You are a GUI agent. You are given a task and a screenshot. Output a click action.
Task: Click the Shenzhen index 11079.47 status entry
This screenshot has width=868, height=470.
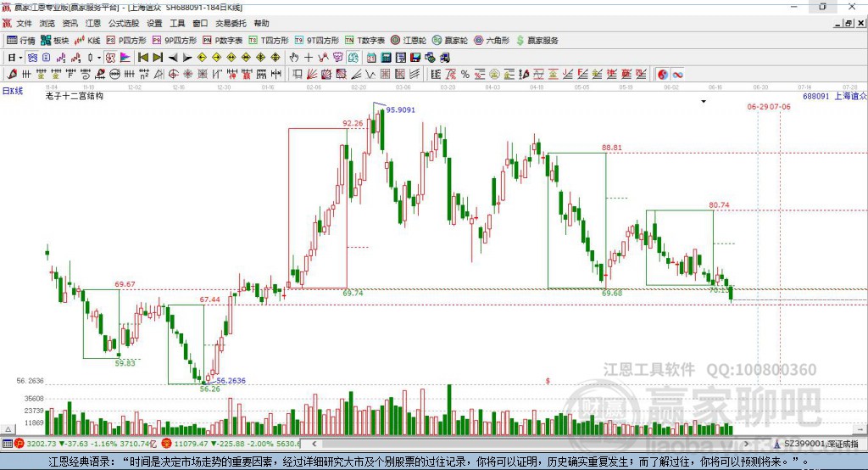(x=231, y=444)
